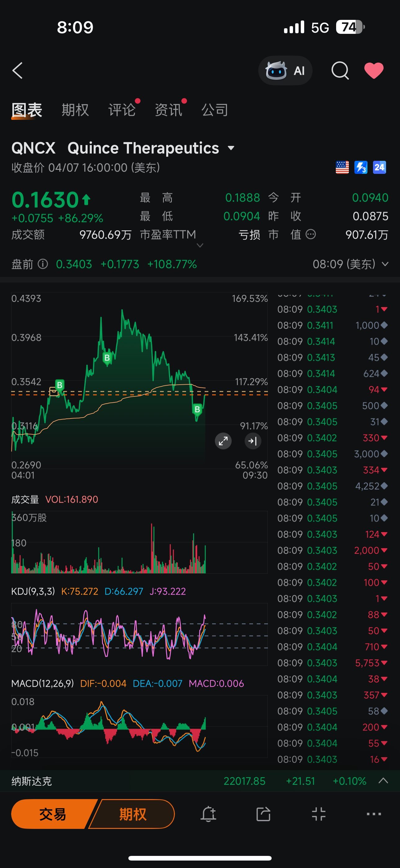Select the trade row with volume 2,000
This screenshot has height=868, width=400.
(332, 550)
